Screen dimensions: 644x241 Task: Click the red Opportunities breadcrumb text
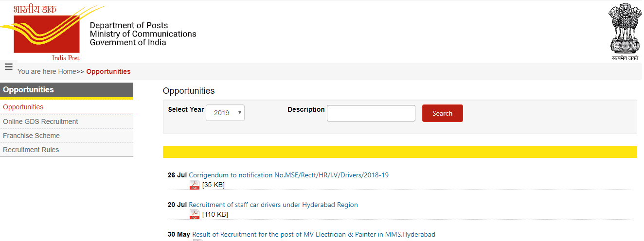click(x=108, y=71)
